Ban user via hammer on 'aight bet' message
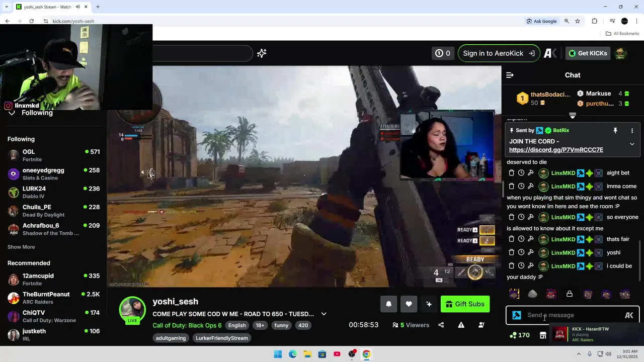This screenshot has width=644, height=362. tap(531, 173)
